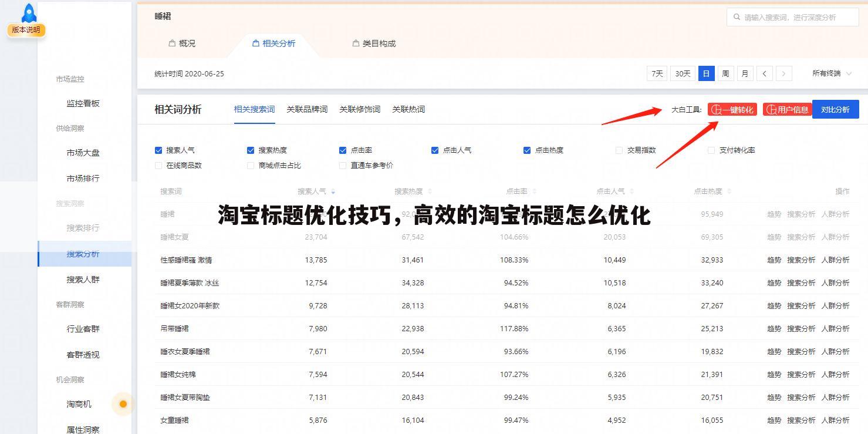868x434 pixels.
Task: Click the magnifier icon in search box
Action: coord(737,18)
